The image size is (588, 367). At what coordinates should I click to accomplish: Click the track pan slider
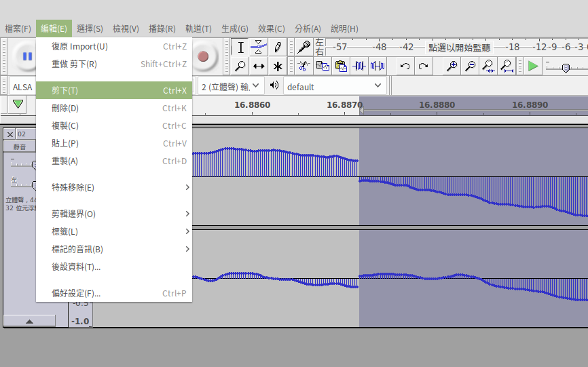click(x=23, y=183)
